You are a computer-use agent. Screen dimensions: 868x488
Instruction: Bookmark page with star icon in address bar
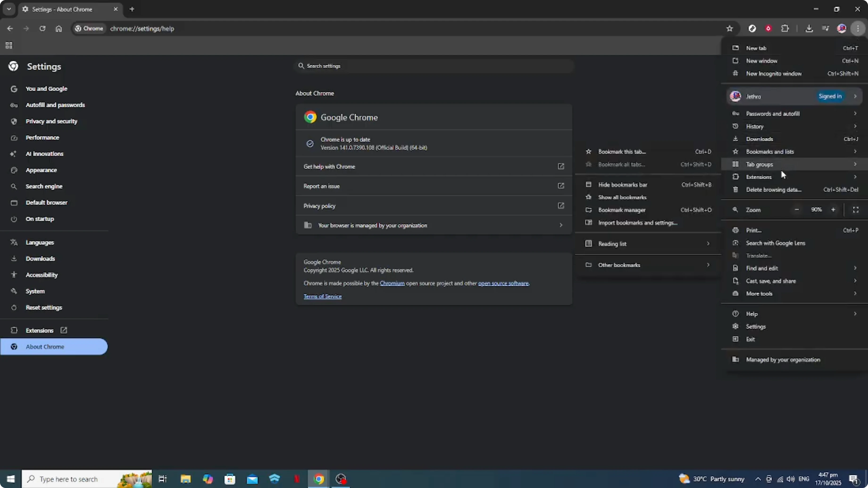pos(730,29)
